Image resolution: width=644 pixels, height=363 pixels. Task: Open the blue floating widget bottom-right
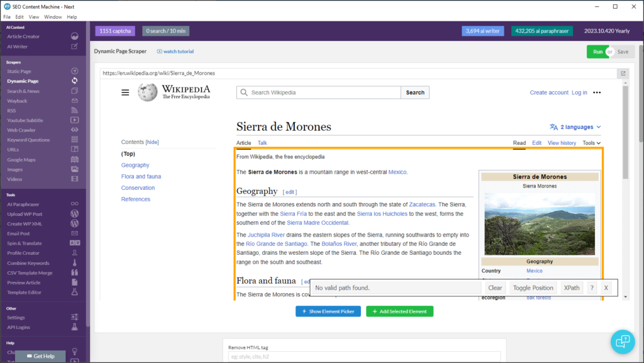(x=623, y=342)
